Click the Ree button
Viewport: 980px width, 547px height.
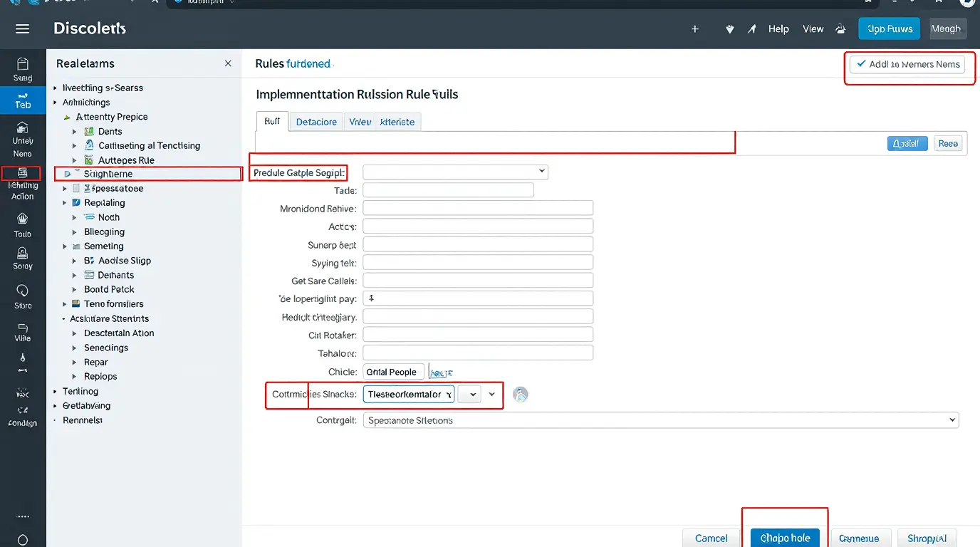pos(948,143)
